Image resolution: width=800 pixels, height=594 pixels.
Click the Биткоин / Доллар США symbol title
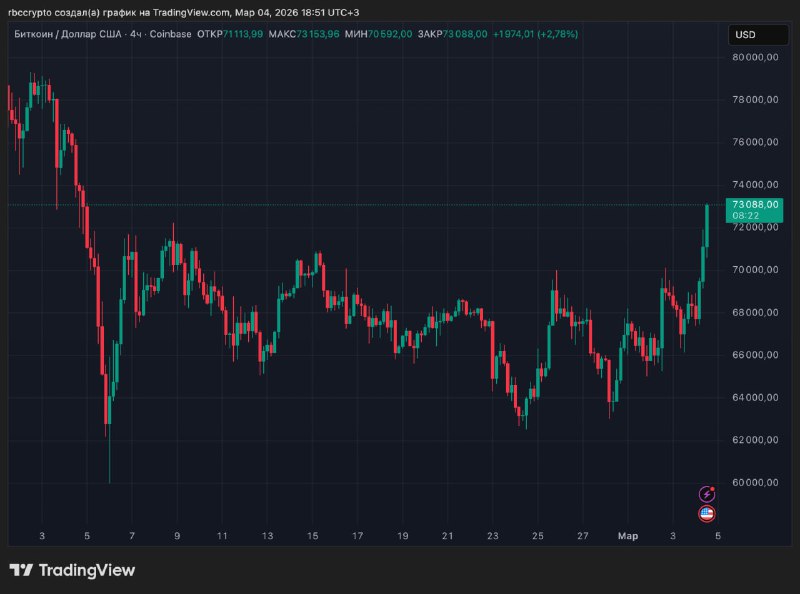point(64,34)
